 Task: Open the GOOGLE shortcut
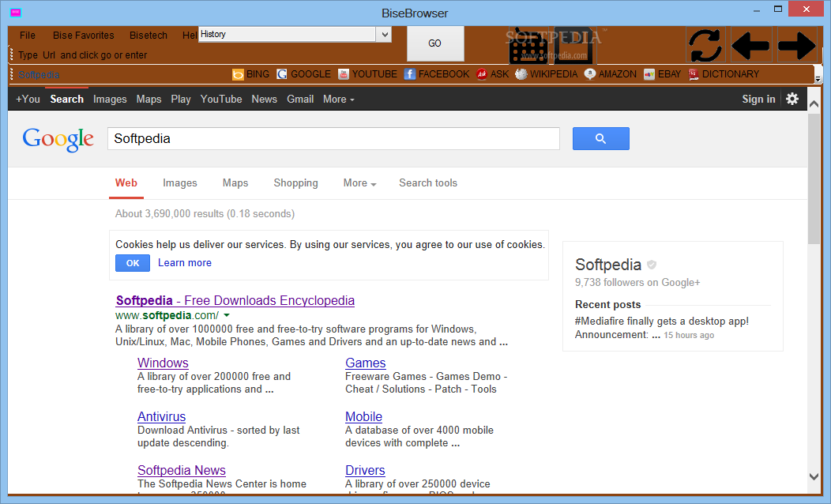coord(303,74)
